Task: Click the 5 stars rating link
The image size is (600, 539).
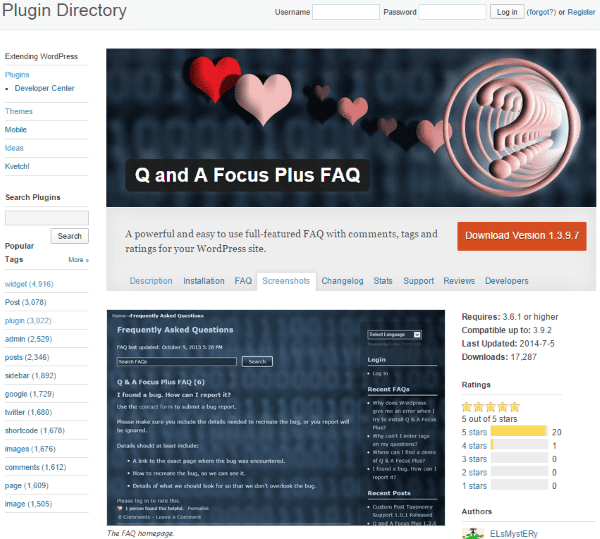Action: 474,432
